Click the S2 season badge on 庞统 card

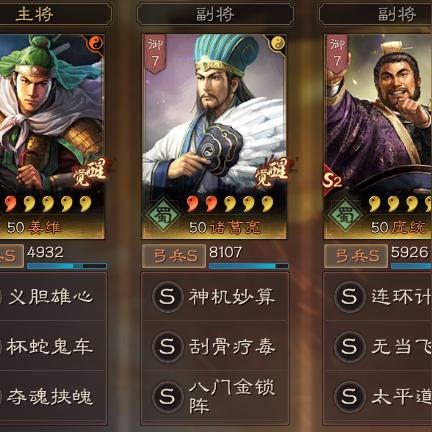tap(332, 181)
